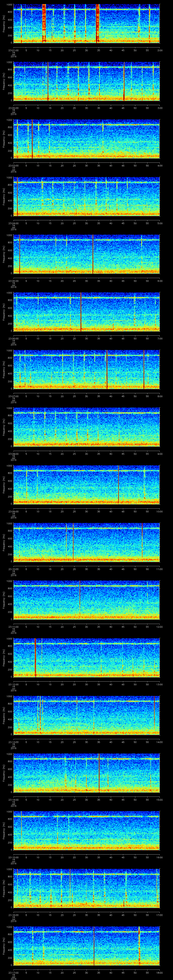Open the spectrogram plot beginning at 23:07:00
The image size is (173, 980).
point(87,370)
